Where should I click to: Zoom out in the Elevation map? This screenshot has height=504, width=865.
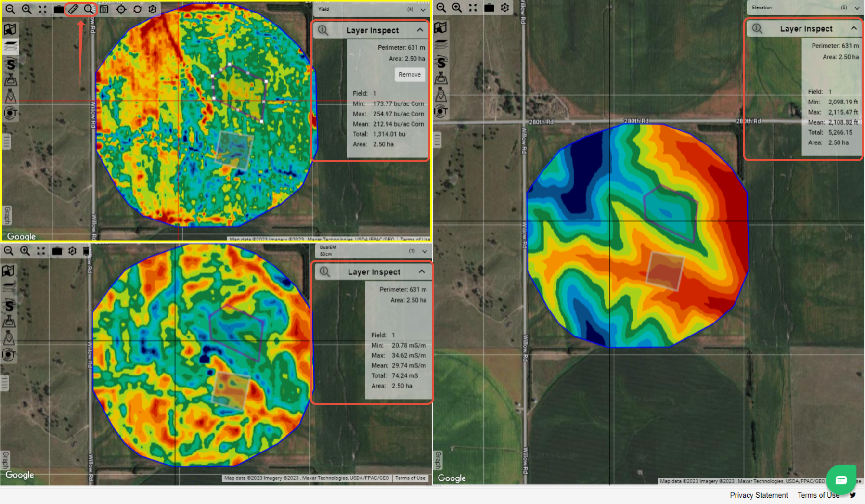tap(441, 8)
